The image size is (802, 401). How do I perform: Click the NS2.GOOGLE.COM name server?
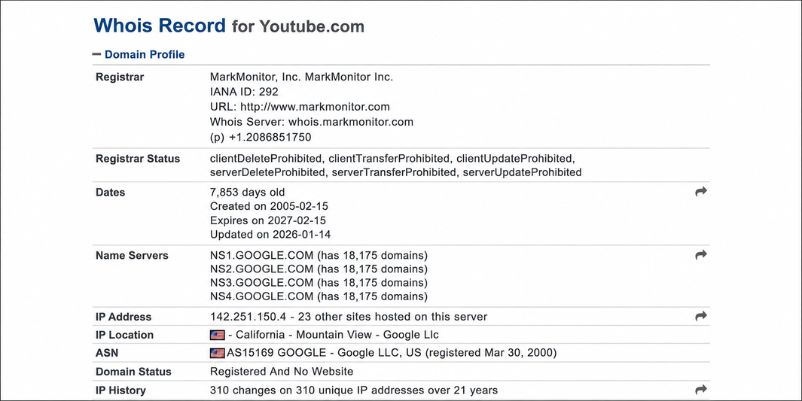tap(262, 269)
